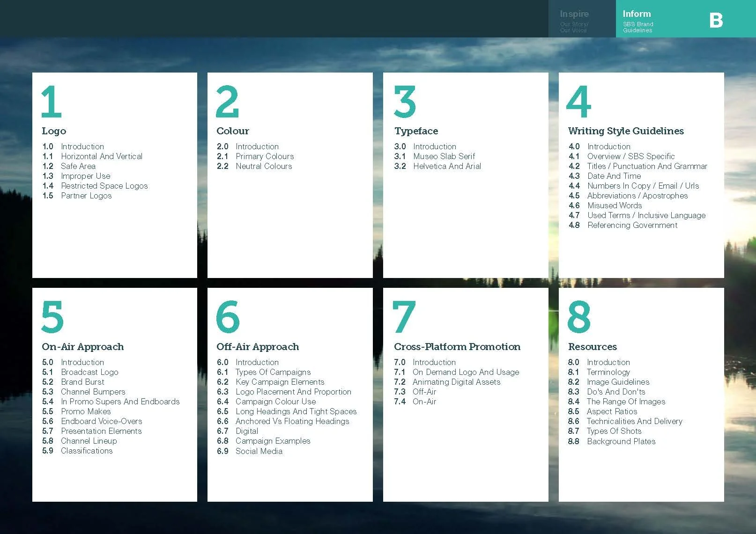Go to 1.0 Introduction under Logo
Image resolution: width=756 pixels, height=534 pixels.
click(x=73, y=146)
